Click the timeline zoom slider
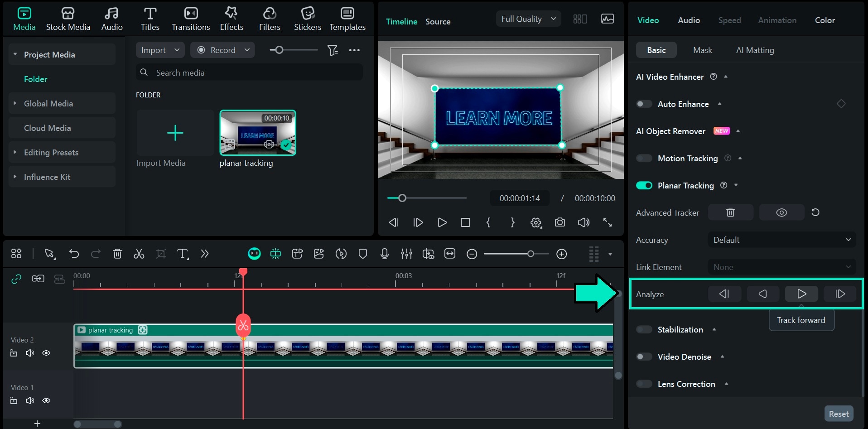 (x=516, y=254)
